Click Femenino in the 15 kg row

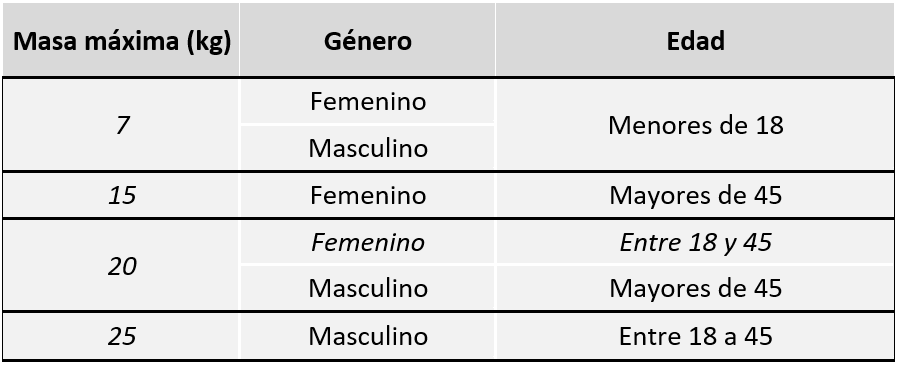pos(368,195)
